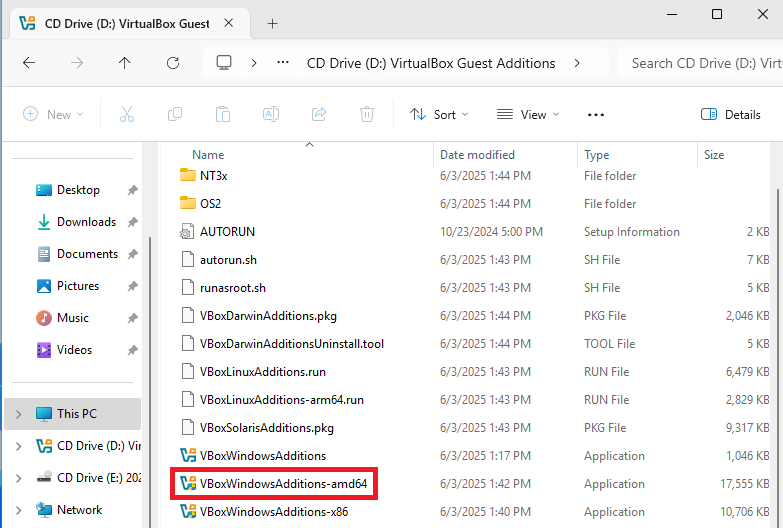The image size is (783, 528).
Task: Select the CD Drive (D:) VirtualBox Guest tab
Action: tap(127, 23)
